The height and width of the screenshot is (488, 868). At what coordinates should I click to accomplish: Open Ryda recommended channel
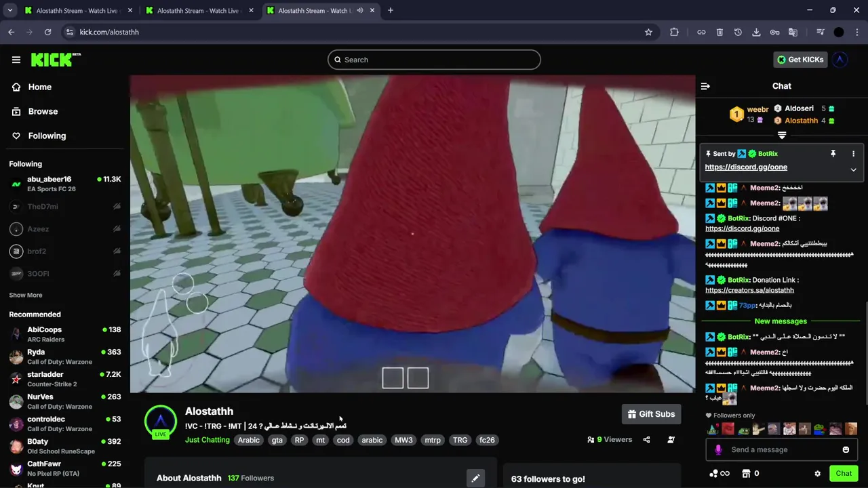(65, 357)
